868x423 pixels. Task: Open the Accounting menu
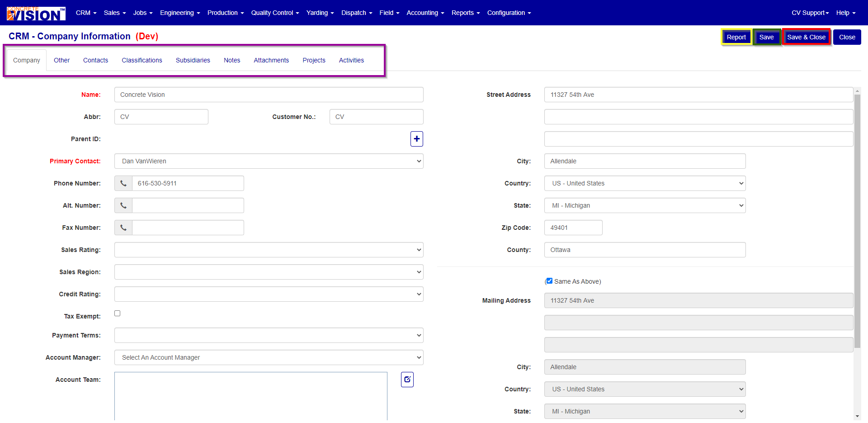coord(425,13)
